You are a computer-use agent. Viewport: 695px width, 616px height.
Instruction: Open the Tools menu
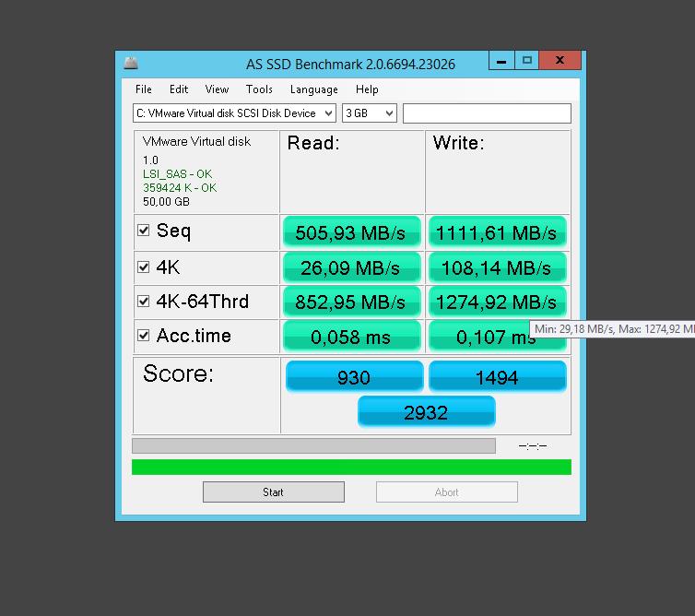pos(259,89)
